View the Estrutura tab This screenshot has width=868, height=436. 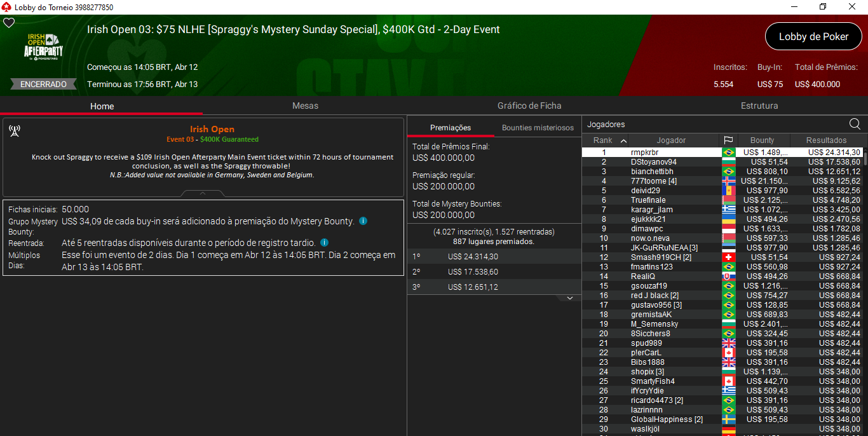[x=759, y=106]
